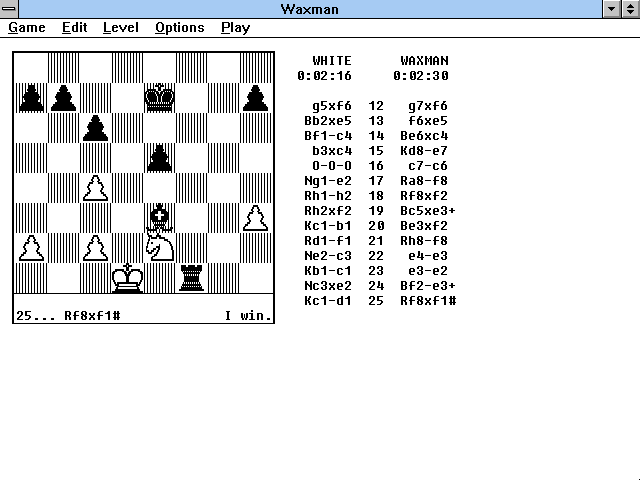This screenshot has height=480, width=640.
Task: Click move 'g5xf6' in the list
Action: coord(332,106)
